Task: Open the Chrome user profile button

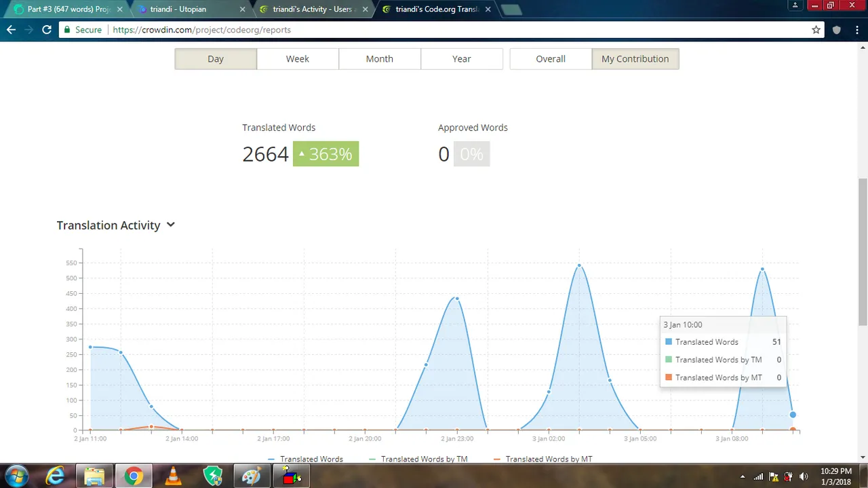Action: [795, 5]
